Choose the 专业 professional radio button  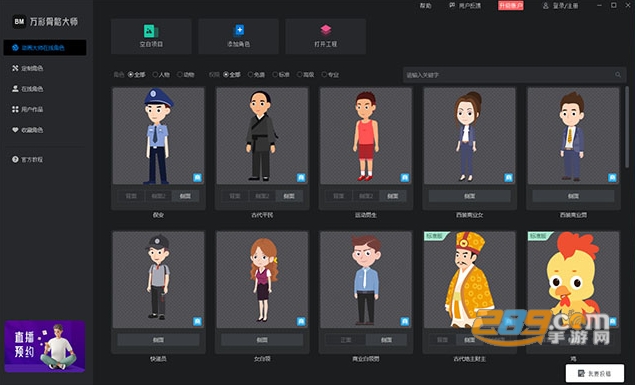324,74
